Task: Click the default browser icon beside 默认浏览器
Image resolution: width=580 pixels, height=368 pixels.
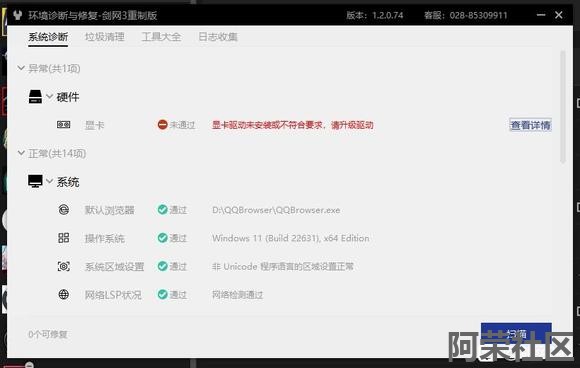Action: [64, 210]
